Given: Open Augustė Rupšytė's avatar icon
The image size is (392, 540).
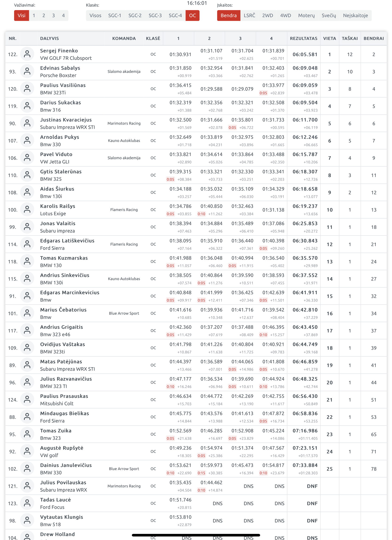Looking at the screenshot, I should click(x=27, y=451).
